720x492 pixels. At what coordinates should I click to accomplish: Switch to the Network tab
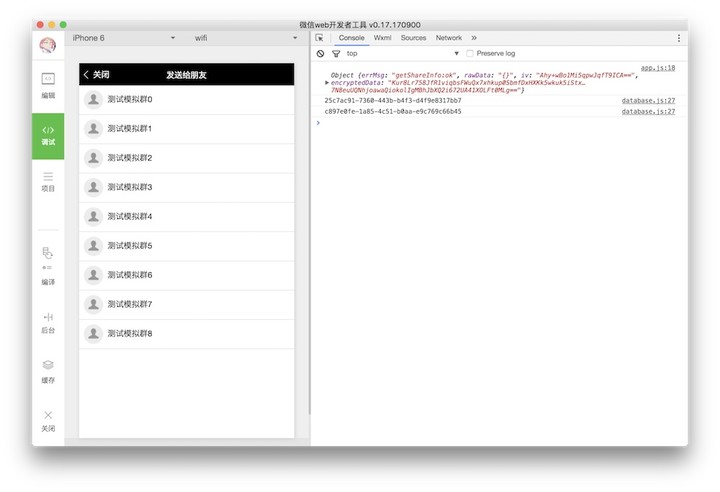[449, 38]
